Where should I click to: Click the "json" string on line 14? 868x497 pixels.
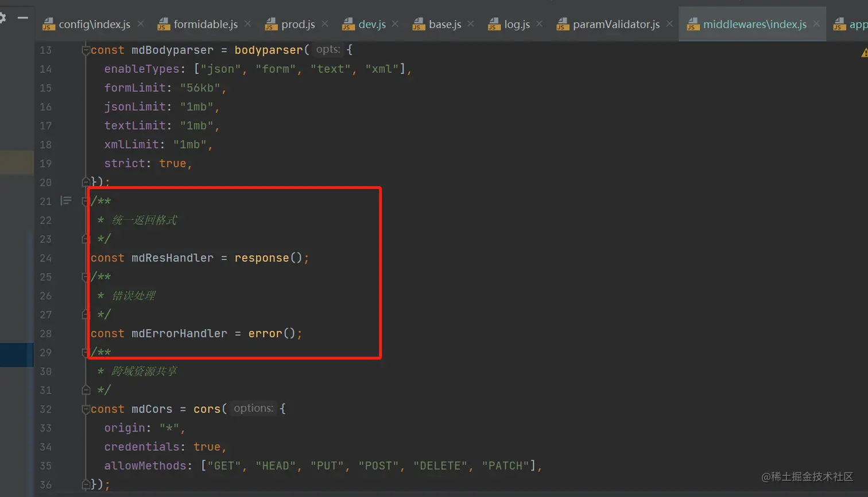pos(220,69)
